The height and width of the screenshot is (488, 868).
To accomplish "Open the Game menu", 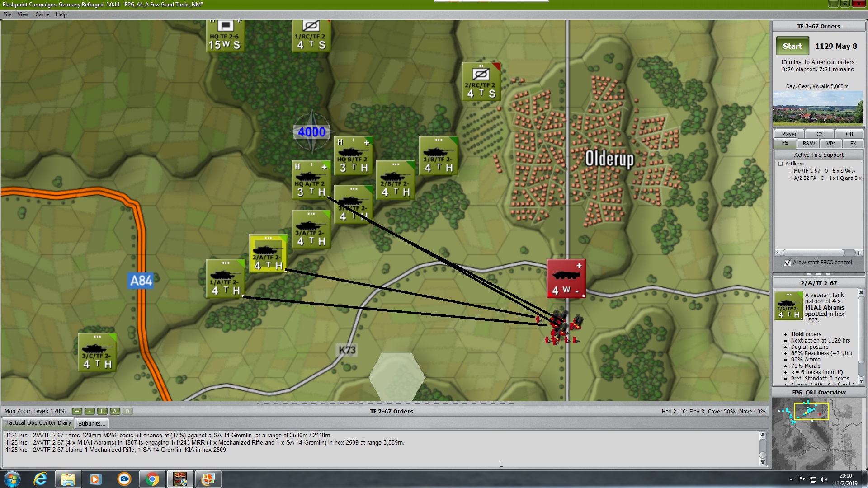I will [42, 14].
